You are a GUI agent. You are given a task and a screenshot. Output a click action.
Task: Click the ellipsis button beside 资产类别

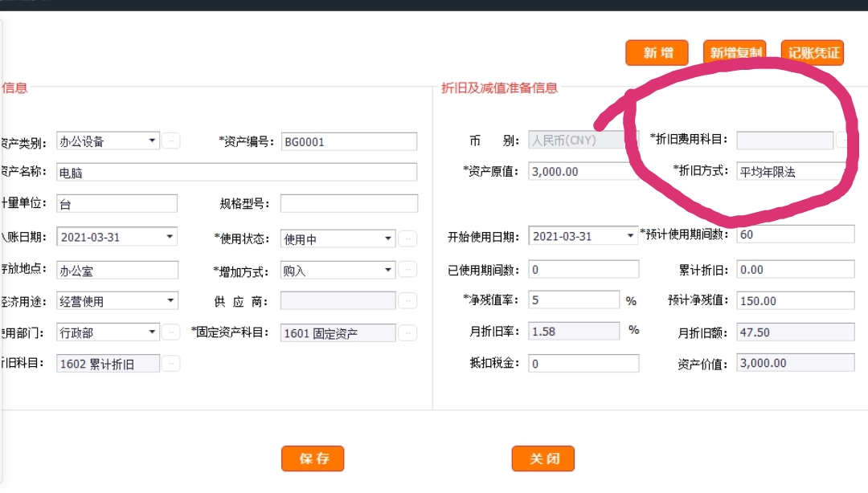[x=170, y=141]
